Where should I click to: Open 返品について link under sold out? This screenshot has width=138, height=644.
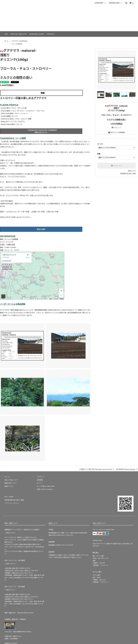tap(132, 171)
